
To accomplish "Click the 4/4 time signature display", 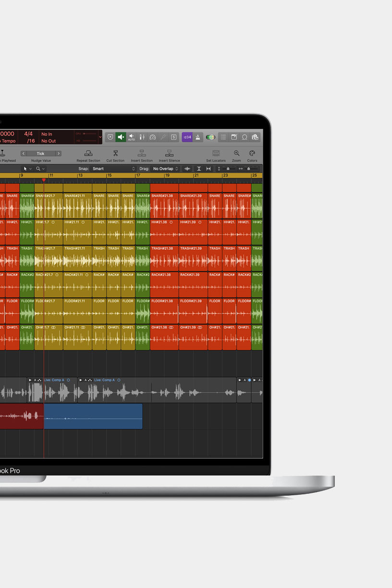I will (28, 134).
